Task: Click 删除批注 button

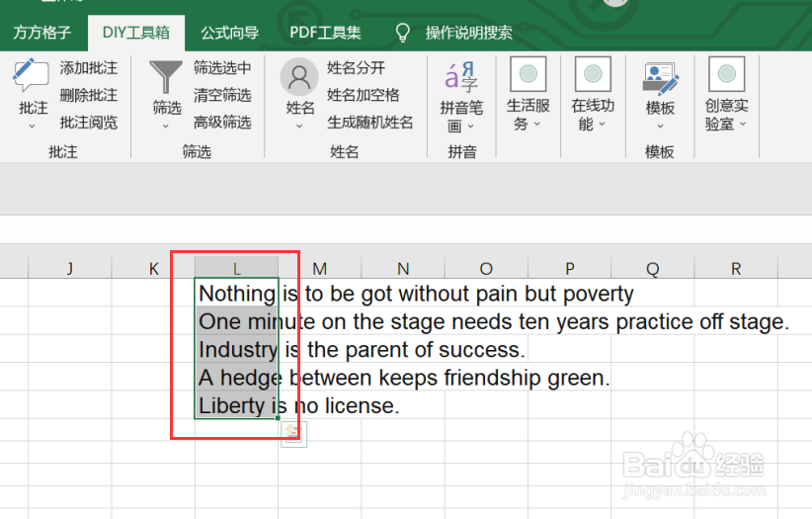Action: pos(89,96)
